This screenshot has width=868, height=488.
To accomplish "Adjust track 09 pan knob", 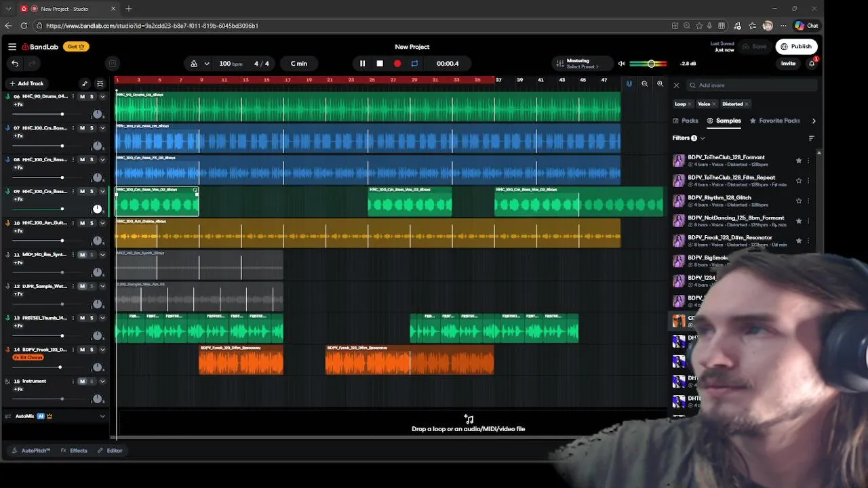I will point(97,209).
